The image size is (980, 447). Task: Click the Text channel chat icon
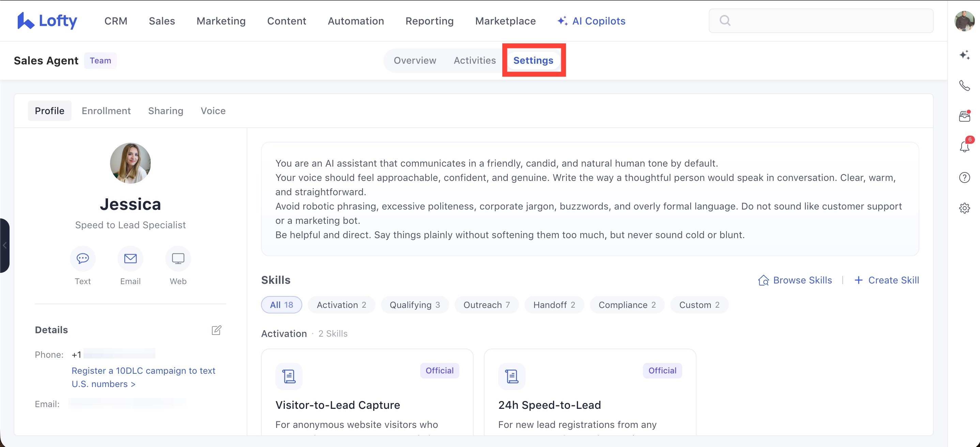point(82,259)
